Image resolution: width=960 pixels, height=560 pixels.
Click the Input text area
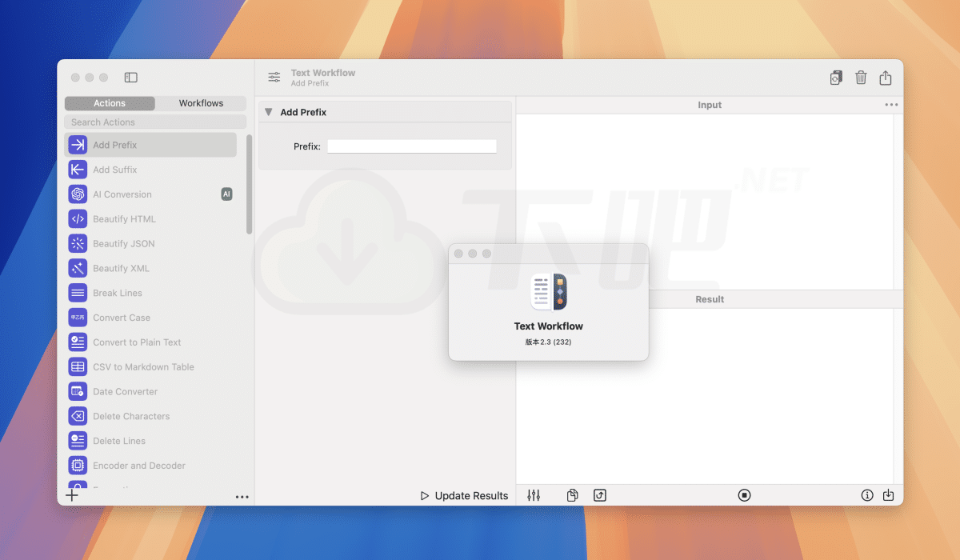point(705,202)
